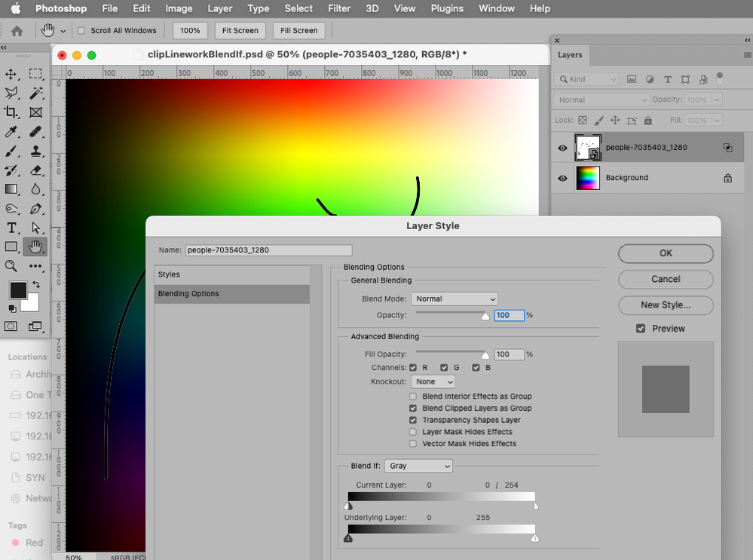Toggle the Preview checkbox

[x=641, y=329]
